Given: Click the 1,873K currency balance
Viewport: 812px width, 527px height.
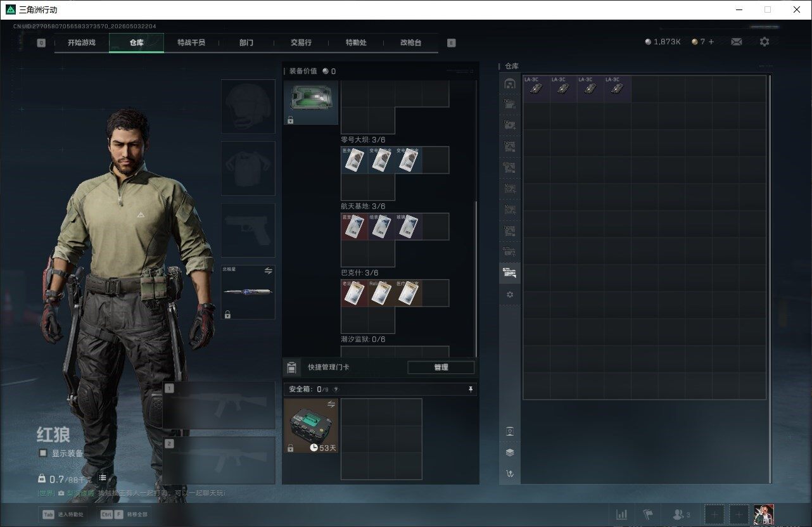Looking at the screenshot, I should click(663, 42).
